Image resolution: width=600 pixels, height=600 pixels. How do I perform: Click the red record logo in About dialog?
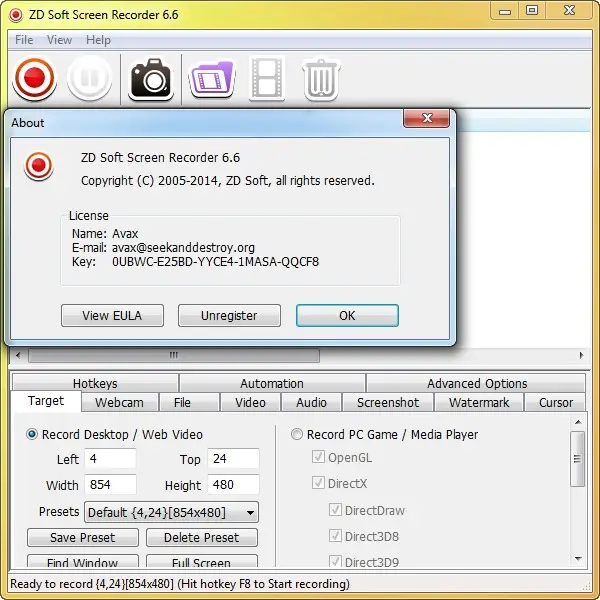click(x=38, y=166)
